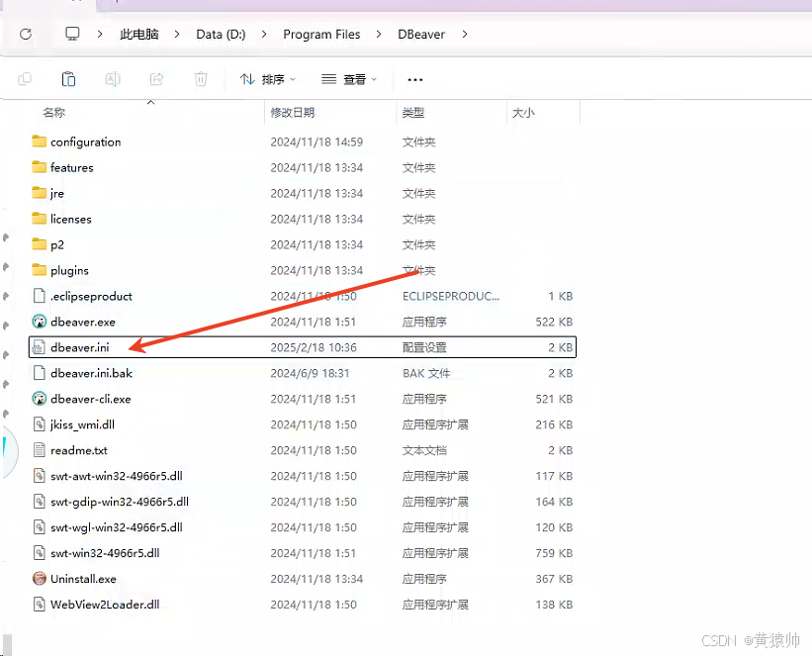
Task: Expand chevron after Data (D:) breadcrumb
Action: click(x=264, y=35)
